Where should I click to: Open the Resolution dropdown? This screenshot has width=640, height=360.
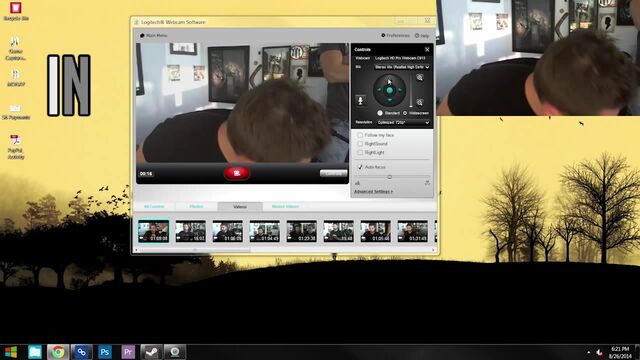pyautogui.click(x=403, y=122)
